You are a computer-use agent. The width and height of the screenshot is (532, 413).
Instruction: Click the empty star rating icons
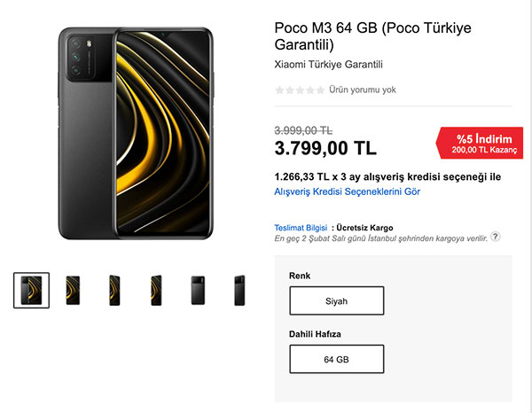coord(300,90)
